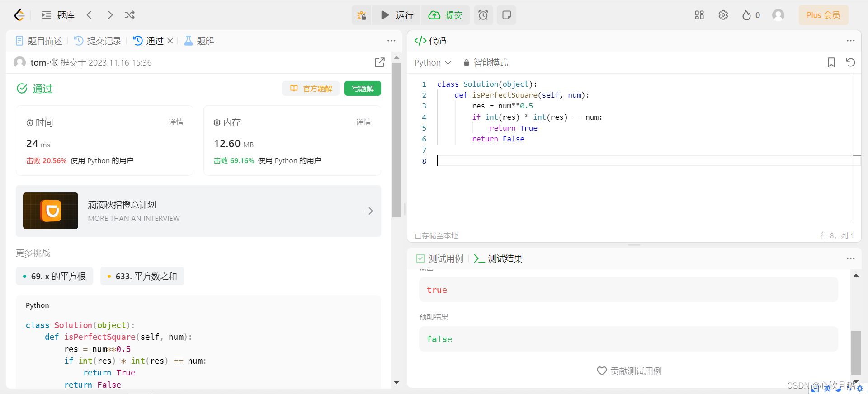Click the 滴滴 banner thumbnail image

pyautogui.click(x=51, y=211)
